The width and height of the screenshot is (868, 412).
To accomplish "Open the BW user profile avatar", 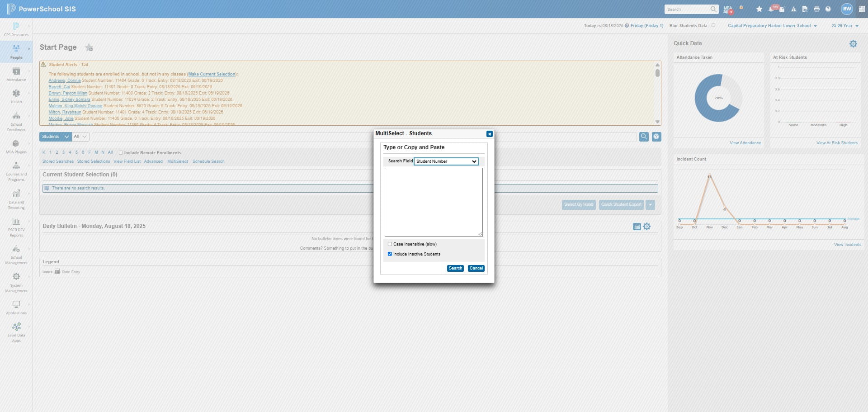I will [847, 9].
